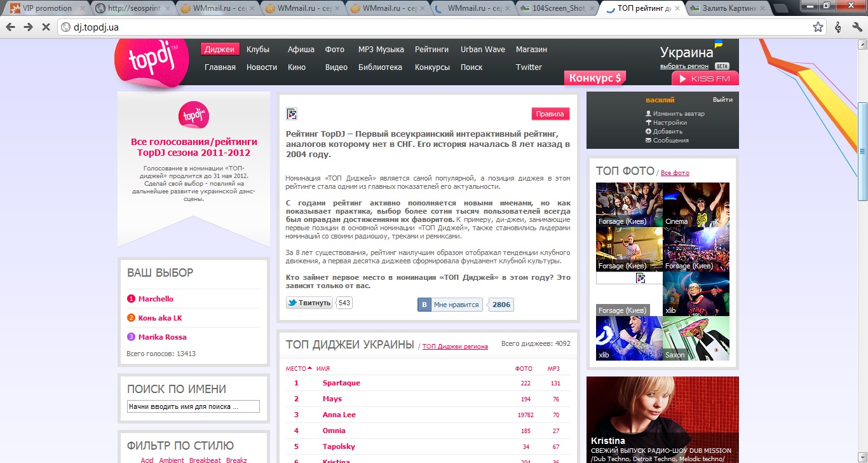Open DJ Spartaque's profile link
This screenshot has height=463, width=868.
coord(341,383)
